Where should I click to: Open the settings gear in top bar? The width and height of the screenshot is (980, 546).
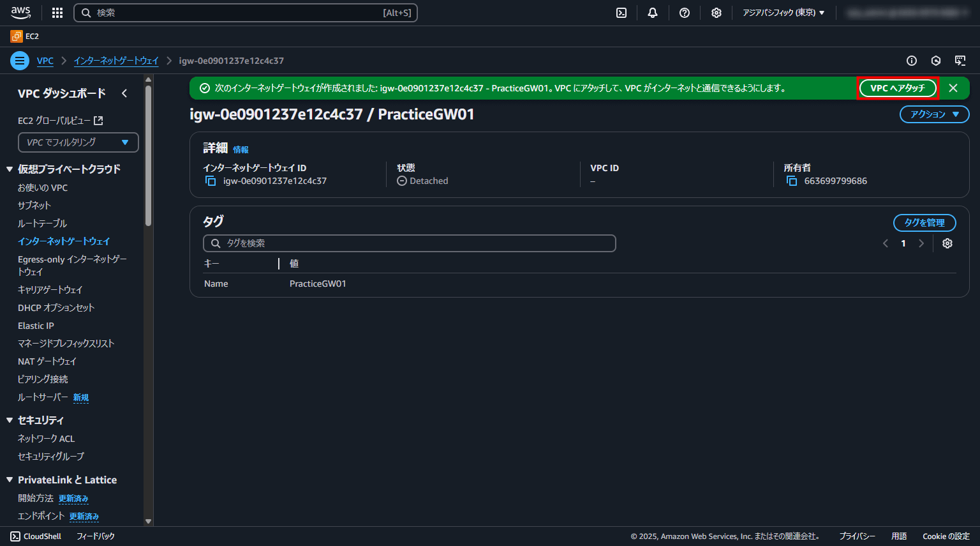[716, 13]
